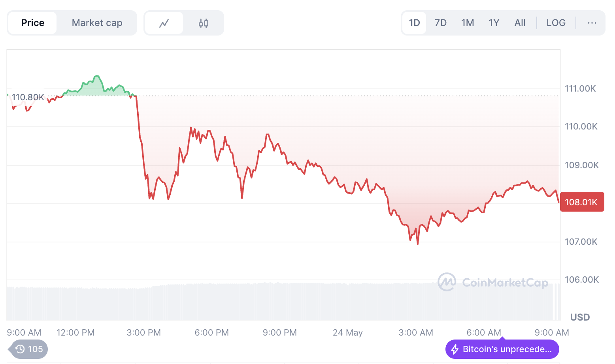Show the 1Y price history
Viewport: 615px width, 364px height.
(494, 23)
